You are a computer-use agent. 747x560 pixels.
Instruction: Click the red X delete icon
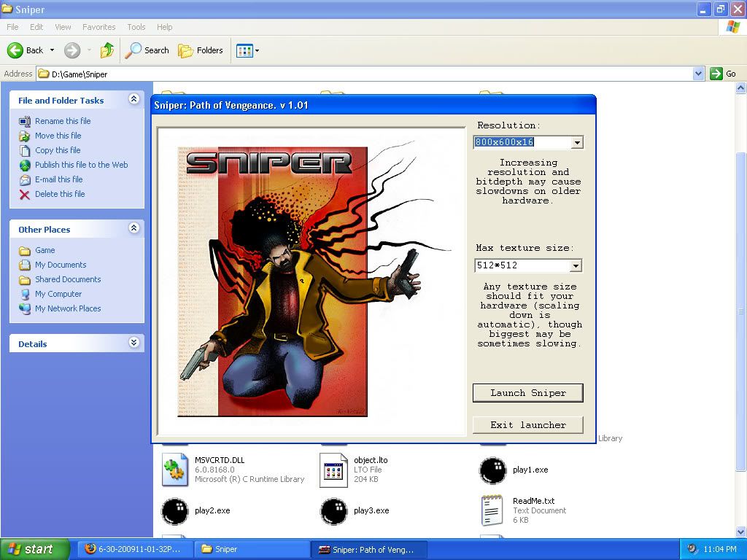pos(25,194)
